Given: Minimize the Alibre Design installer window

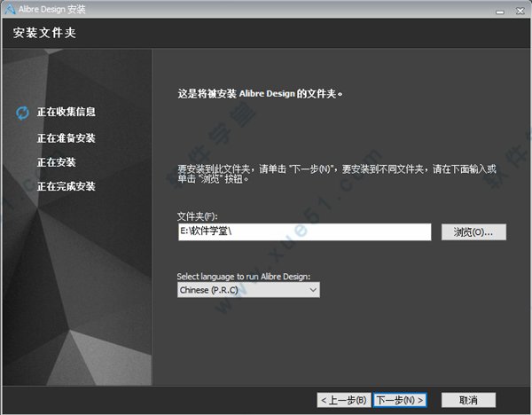Looking at the screenshot, I should (500, 12).
